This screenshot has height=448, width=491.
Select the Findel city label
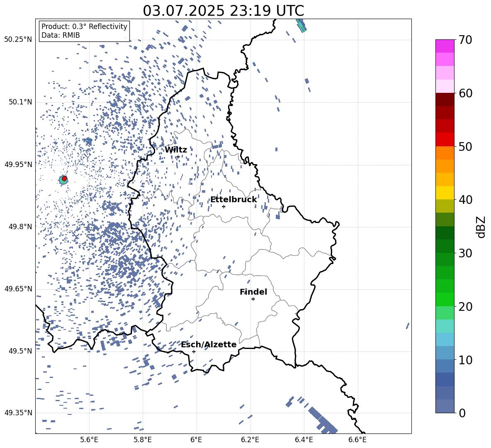pos(253,292)
